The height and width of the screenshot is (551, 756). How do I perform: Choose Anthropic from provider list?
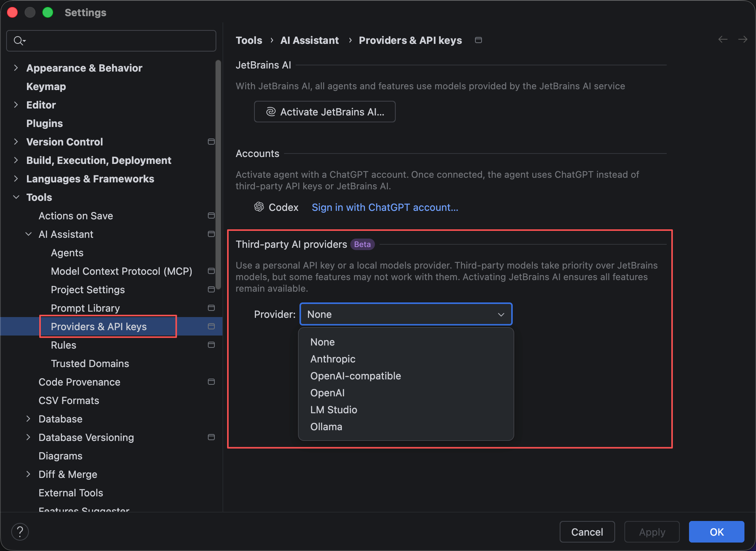(x=333, y=359)
